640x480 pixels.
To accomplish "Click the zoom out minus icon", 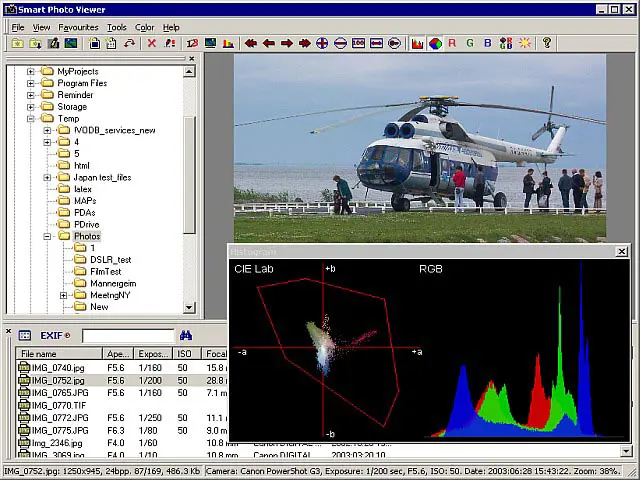I will (340, 44).
